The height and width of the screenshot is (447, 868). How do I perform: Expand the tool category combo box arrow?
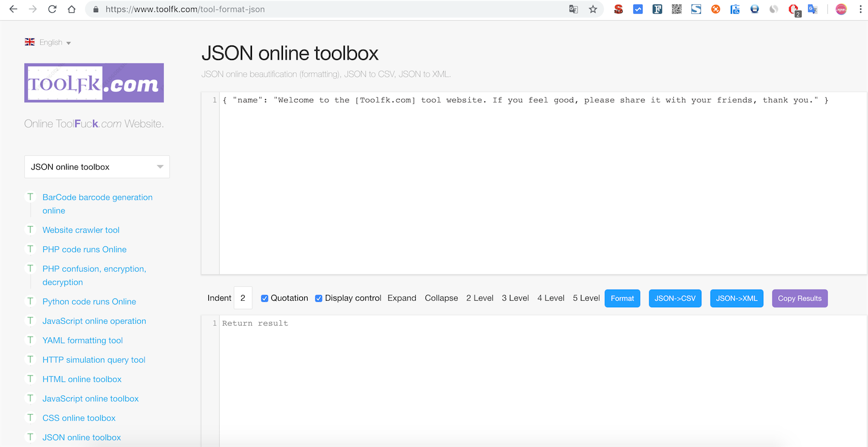pyautogui.click(x=160, y=166)
